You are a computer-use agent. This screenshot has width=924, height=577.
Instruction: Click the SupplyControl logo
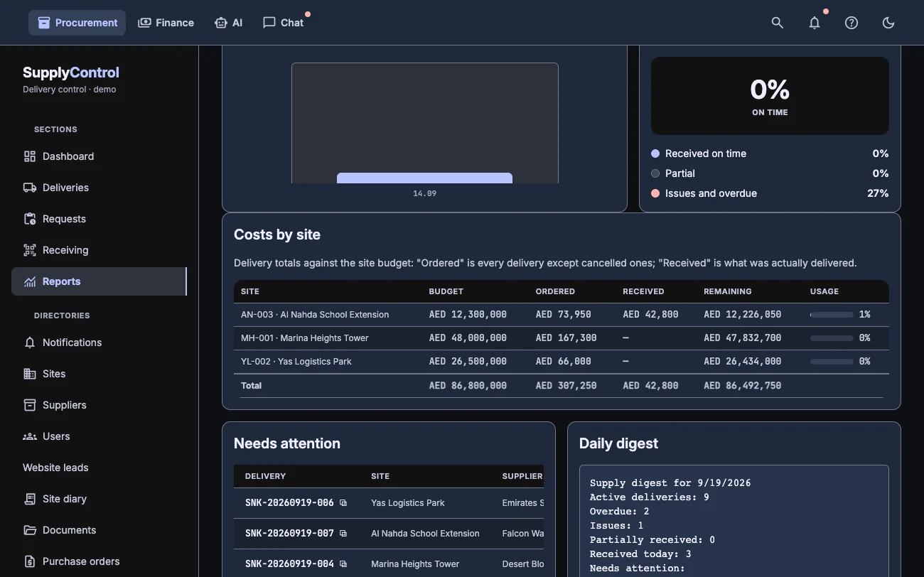(71, 72)
